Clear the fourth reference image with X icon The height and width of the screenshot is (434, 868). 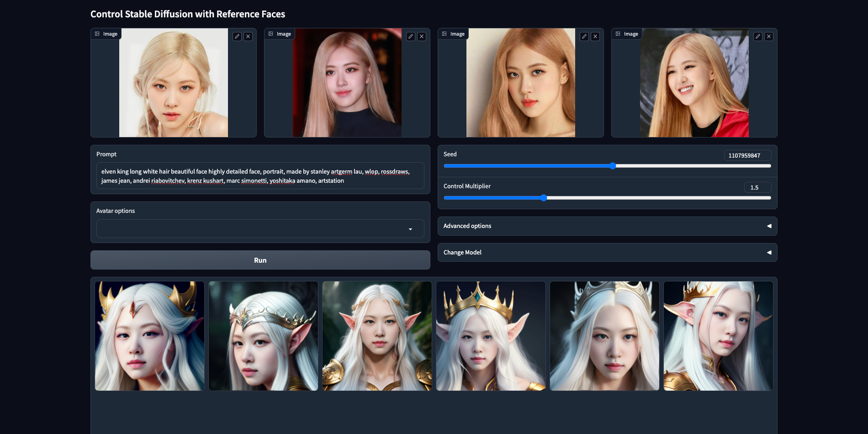coord(769,37)
